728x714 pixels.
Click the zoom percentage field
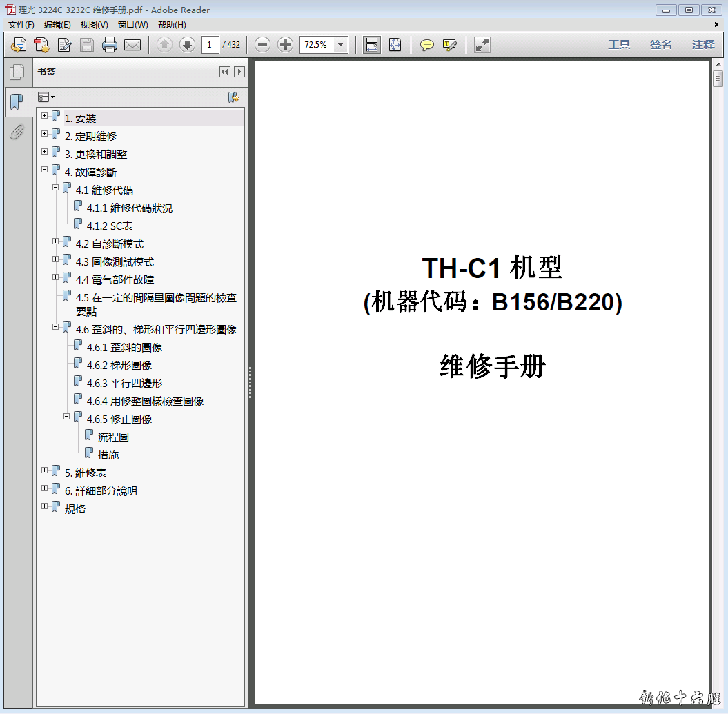316,45
